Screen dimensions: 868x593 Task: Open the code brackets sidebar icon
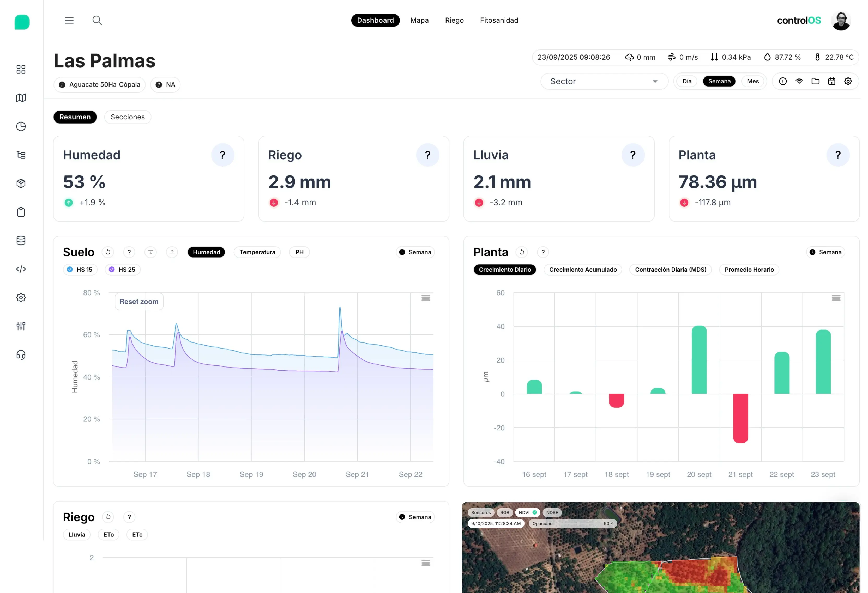(21, 269)
